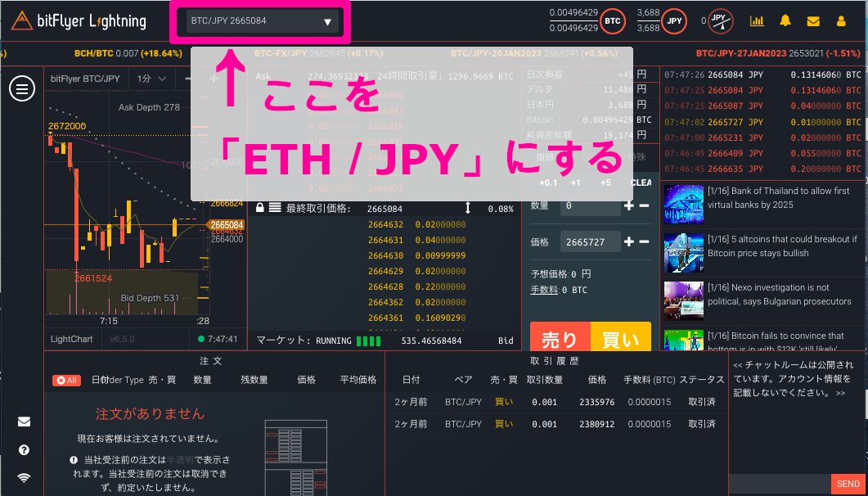The image size is (868, 496).
Task: Open the 5 altcoins news thumbnail
Action: click(684, 253)
